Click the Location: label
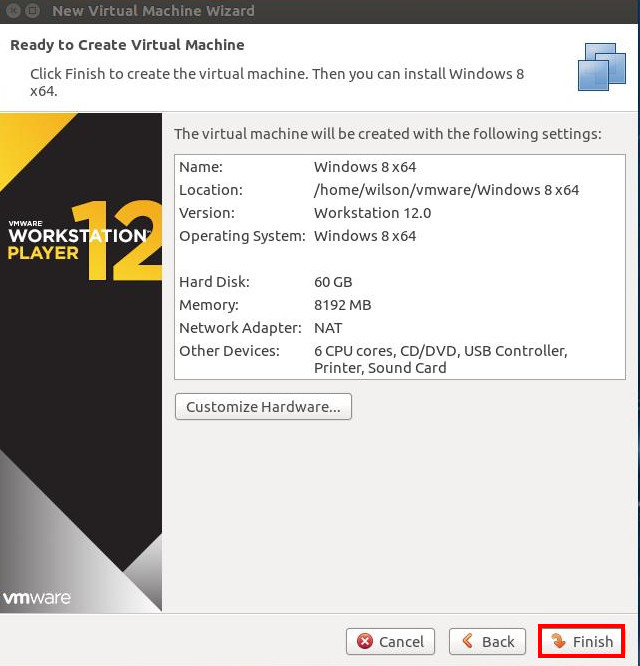Screen dimensions: 640x666 (211, 190)
